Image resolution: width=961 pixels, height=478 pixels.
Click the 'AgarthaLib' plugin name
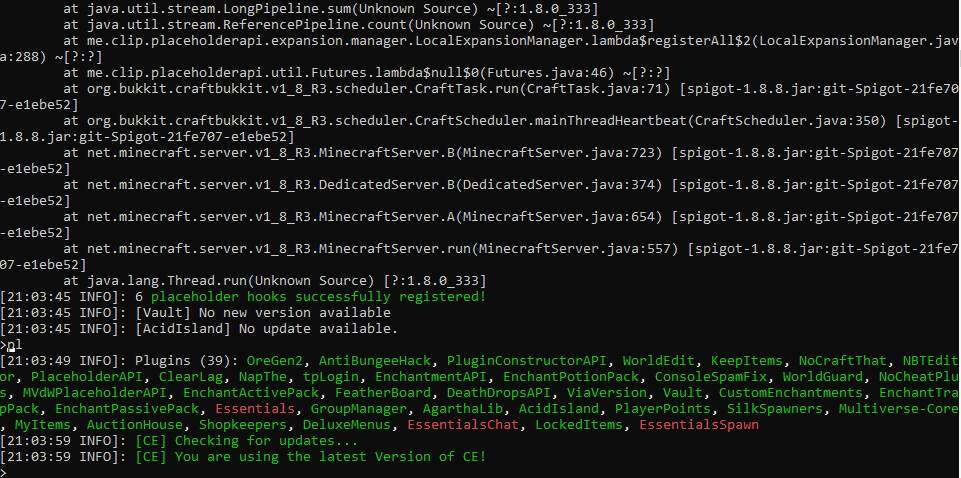[x=463, y=408]
